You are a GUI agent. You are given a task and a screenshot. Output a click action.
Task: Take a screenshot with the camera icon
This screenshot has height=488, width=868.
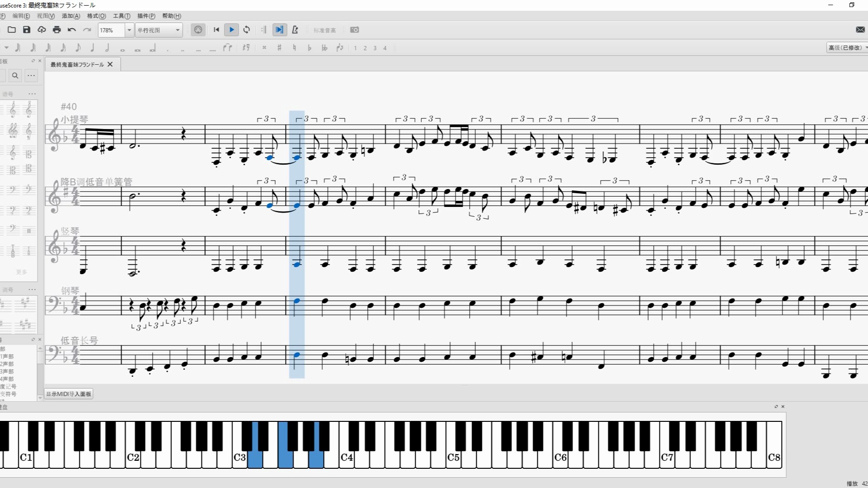pos(355,30)
